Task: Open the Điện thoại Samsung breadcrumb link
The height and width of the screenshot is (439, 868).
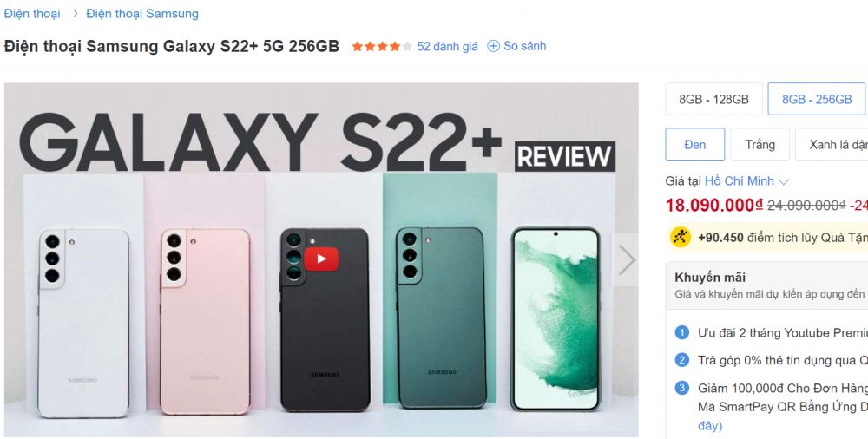Action: 142,14
